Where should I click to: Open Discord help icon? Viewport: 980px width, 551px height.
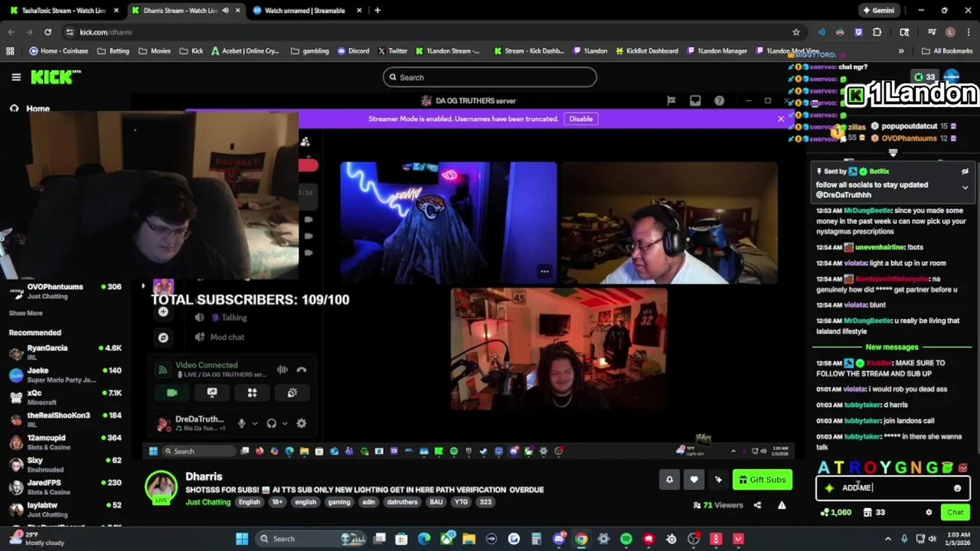(719, 100)
